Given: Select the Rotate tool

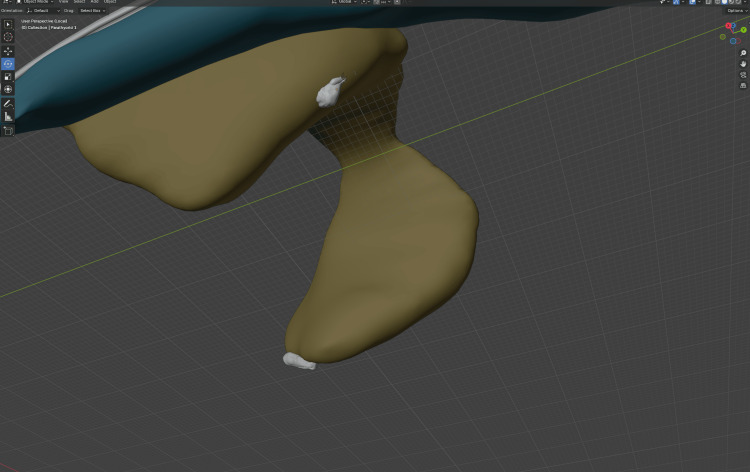Looking at the screenshot, I should click(8, 64).
